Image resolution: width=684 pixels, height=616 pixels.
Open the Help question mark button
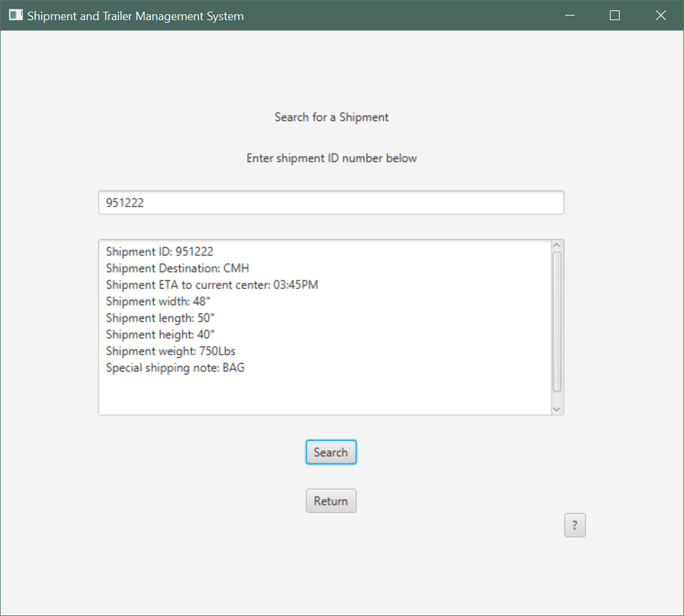575,525
